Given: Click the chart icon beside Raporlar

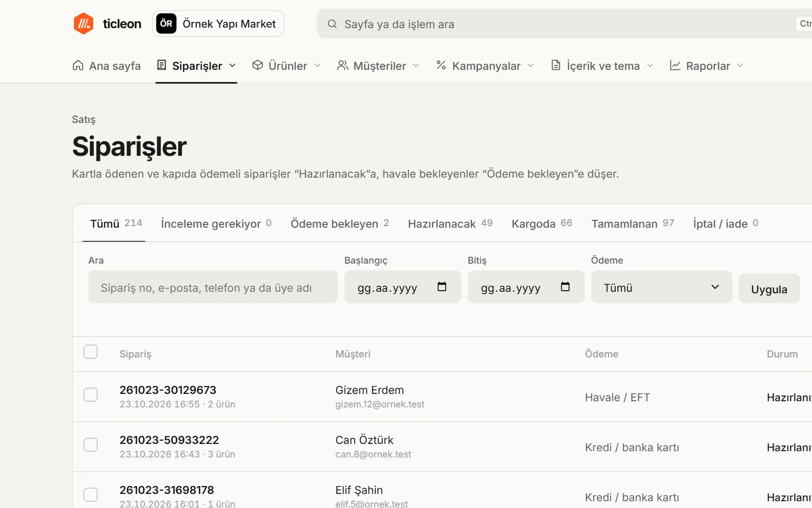Looking at the screenshot, I should 675,66.
